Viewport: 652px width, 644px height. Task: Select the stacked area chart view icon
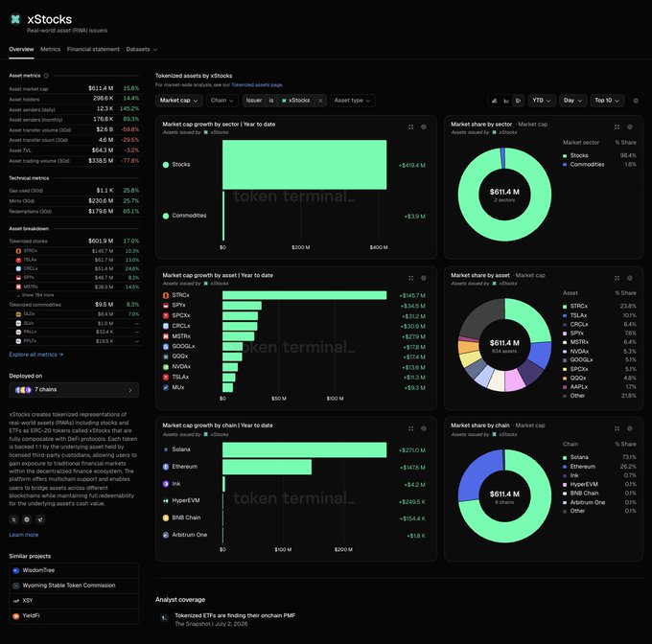[x=494, y=101]
